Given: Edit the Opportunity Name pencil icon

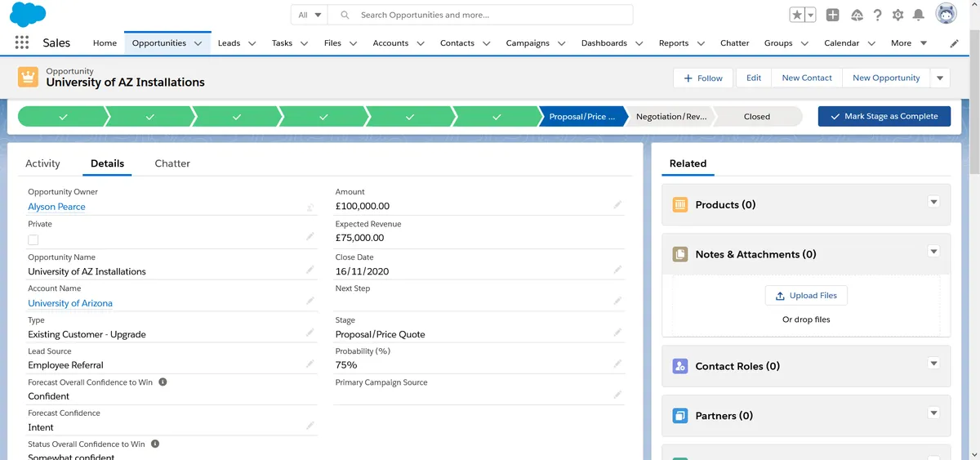Looking at the screenshot, I should [x=310, y=270].
